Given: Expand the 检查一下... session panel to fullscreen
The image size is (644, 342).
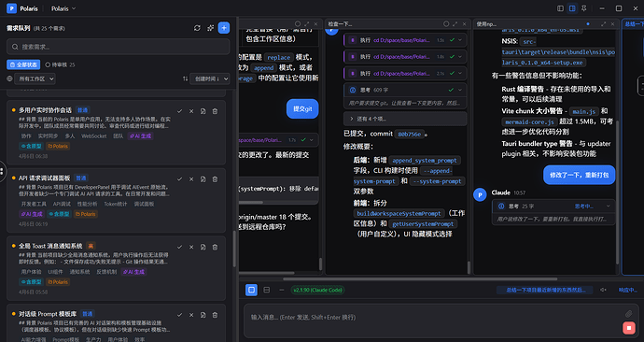Looking at the screenshot, I should pos(455,24).
